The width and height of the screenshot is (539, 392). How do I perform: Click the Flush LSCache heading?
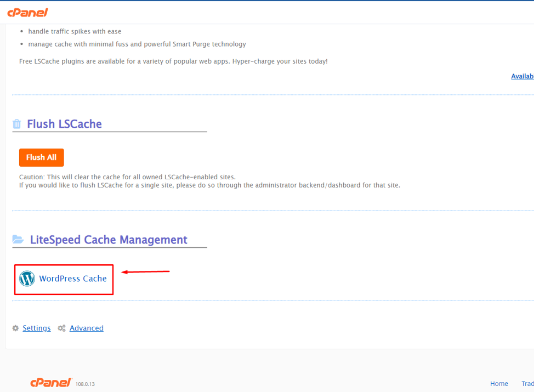[x=64, y=124]
